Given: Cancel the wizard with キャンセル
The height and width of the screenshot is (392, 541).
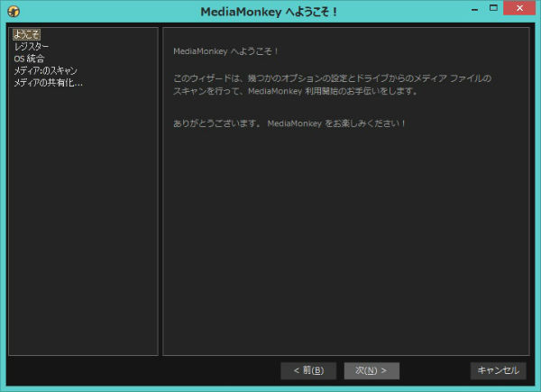Looking at the screenshot, I should click(x=499, y=370).
